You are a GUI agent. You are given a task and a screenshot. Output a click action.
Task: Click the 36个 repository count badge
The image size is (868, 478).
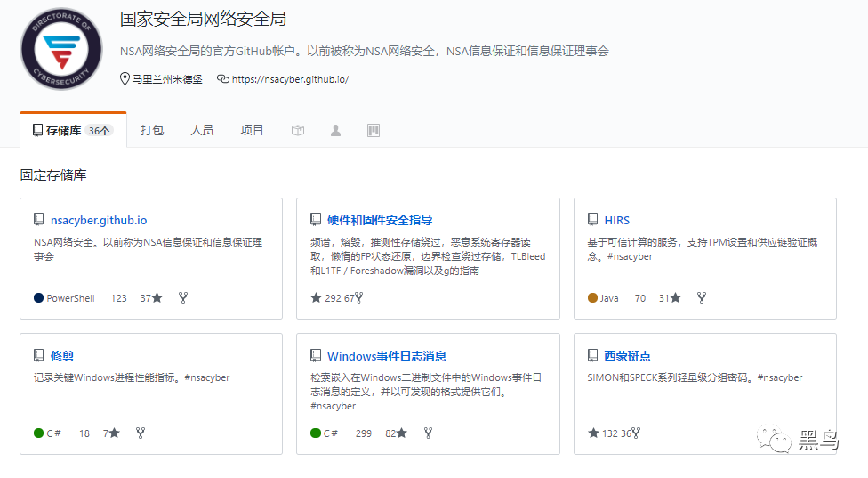tap(100, 131)
